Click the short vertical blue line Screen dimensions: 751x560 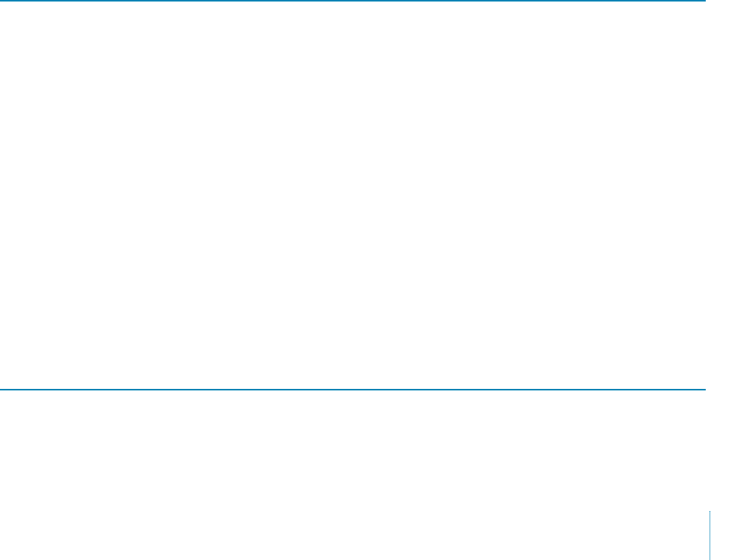click(710, 535)
